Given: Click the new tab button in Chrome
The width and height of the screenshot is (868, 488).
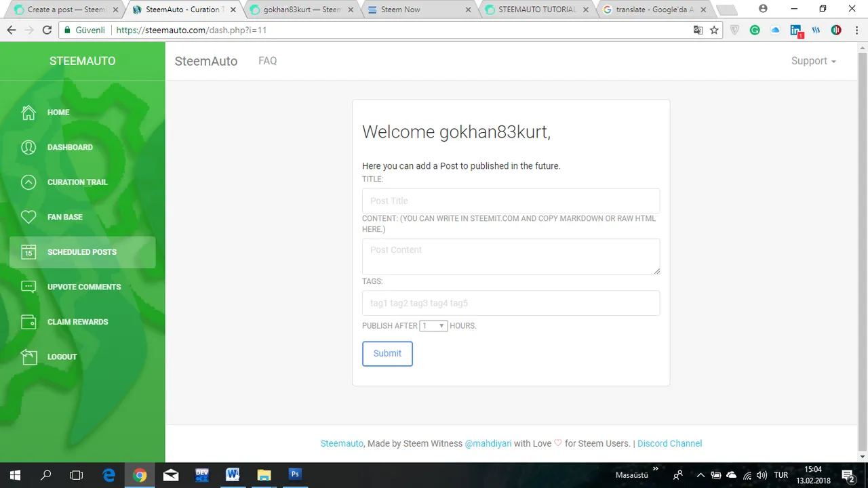Looking at the screenshot, I should 726,10.
